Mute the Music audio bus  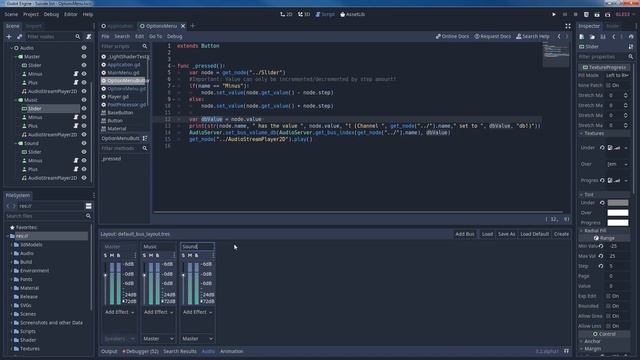151,256
